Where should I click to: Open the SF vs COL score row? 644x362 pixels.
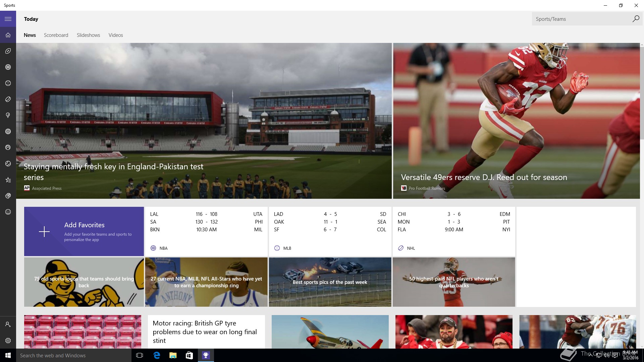(x=330, y=229)
